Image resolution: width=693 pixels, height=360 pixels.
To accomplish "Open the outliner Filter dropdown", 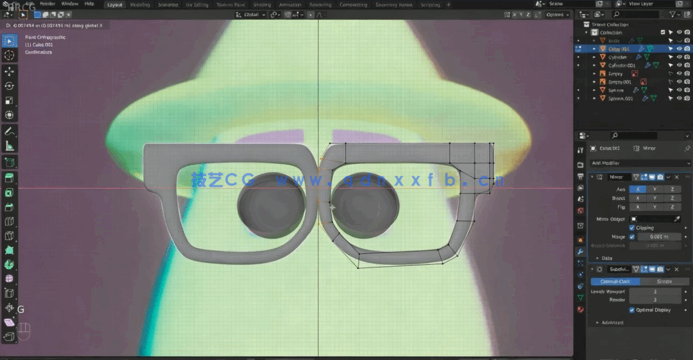I will [674, 15].
